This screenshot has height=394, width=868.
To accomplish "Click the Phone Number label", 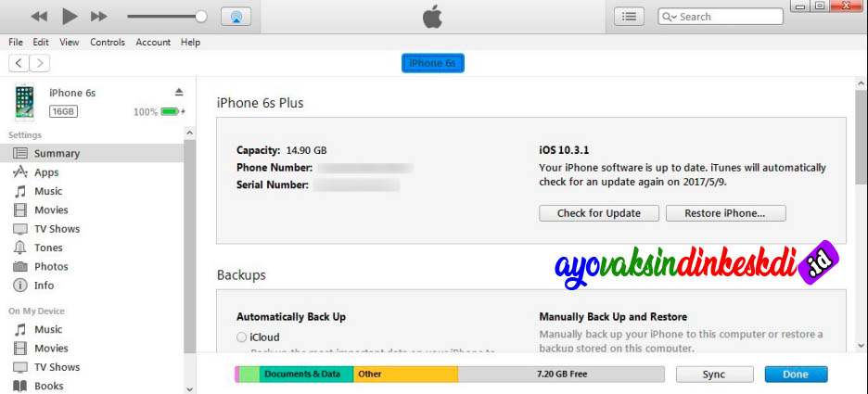I will coord(274,167).
